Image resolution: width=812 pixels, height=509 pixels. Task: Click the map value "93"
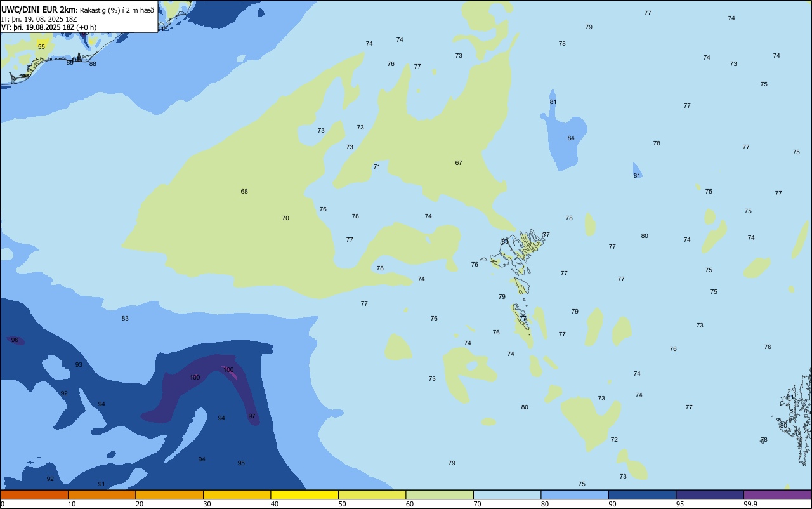pyautogui.click(x=79, y=365)
